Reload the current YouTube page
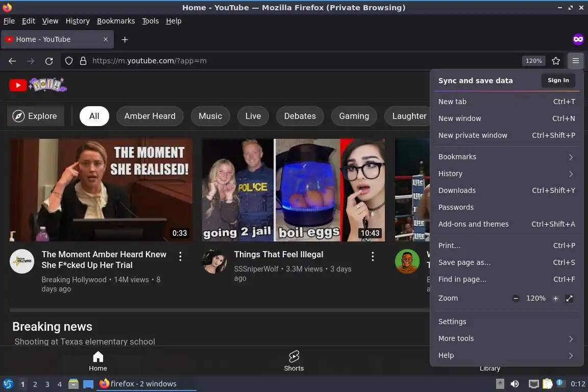The image size is (588, 392). [x=49, y=61]
